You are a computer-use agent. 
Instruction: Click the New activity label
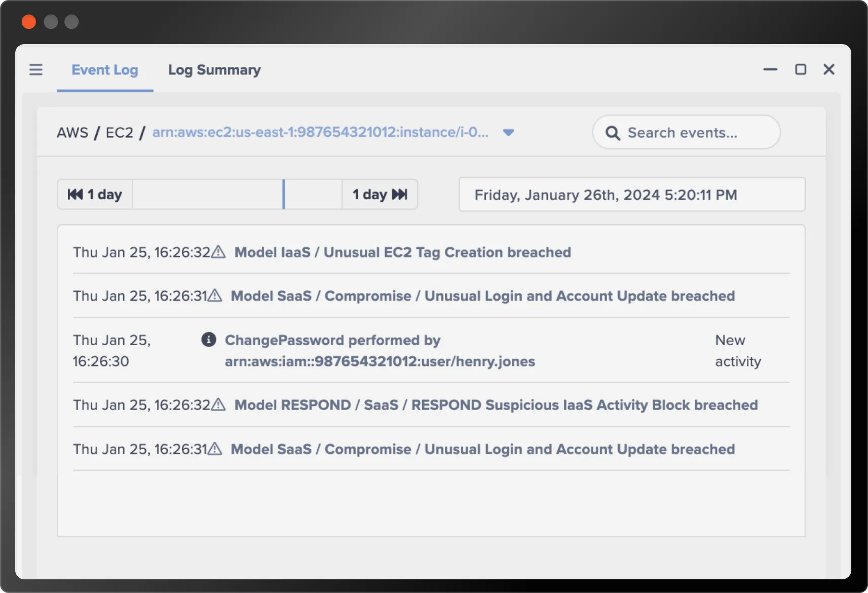click(738, 351)
